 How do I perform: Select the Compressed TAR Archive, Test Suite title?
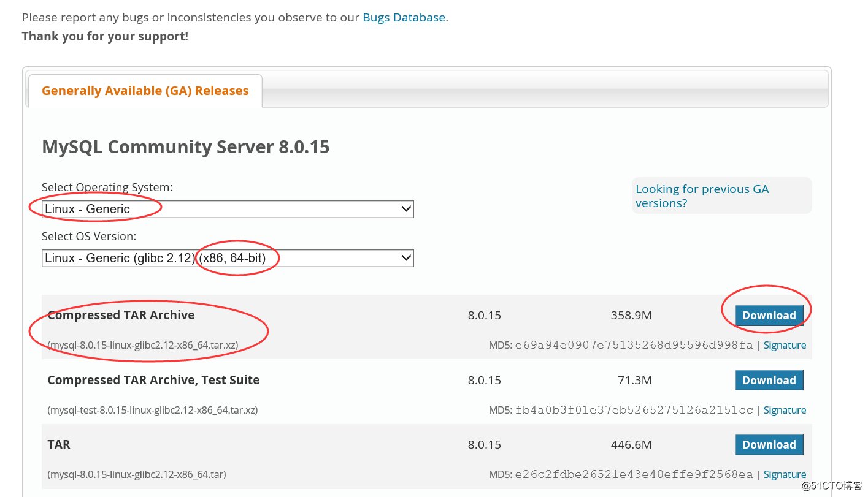[153, 380]
